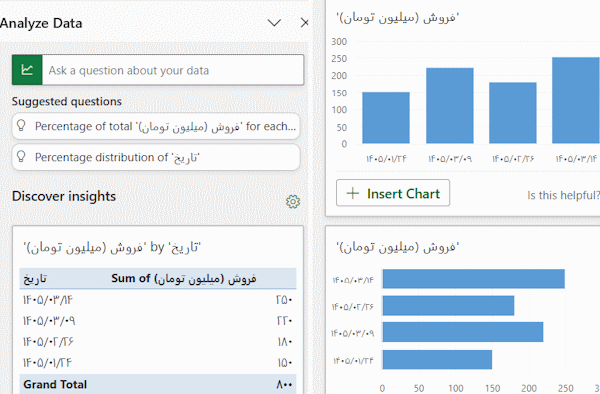600x394 pixels.
Task: Click the 300 label on column chart axis
Action: pos(339,41)
